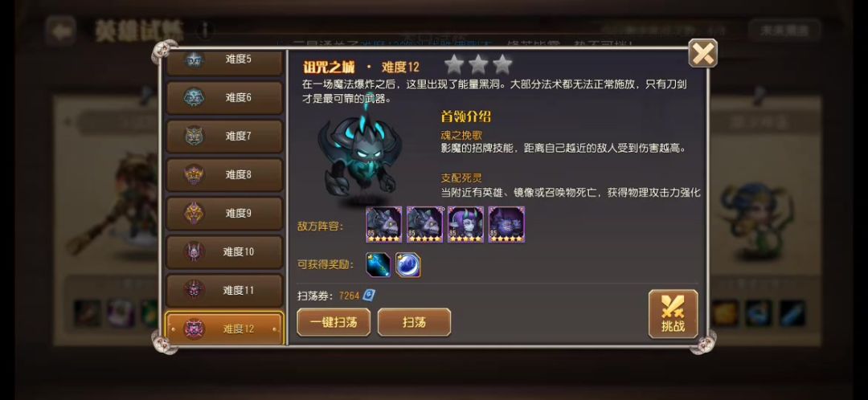Tap the third enemy hero with purple horns

coord(465,225)
